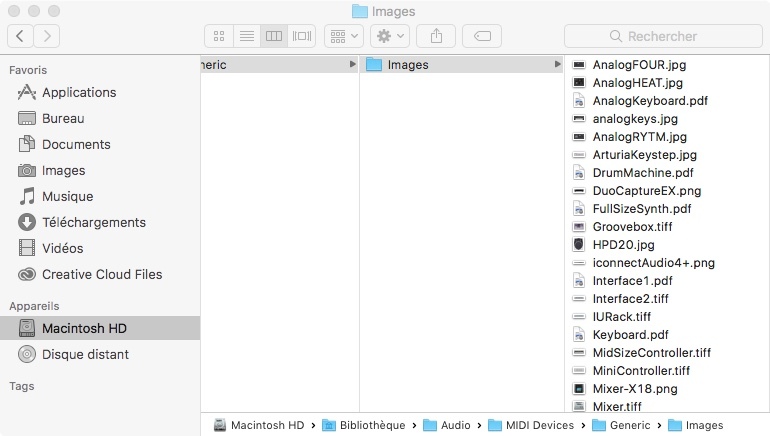Go back with the left arrow

[x=21, y=36]
